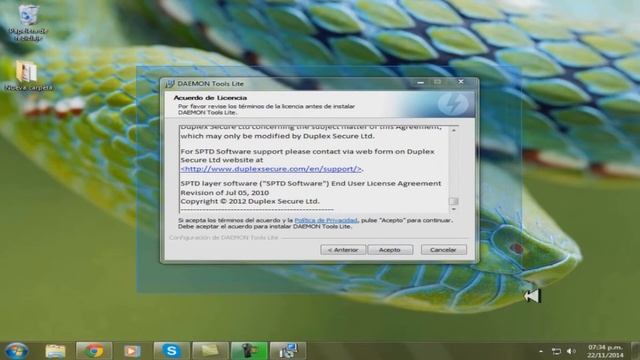Minimize the DAEMON Tools Lite installer
The height and width of the screenshot is (360, 640).
420,82
